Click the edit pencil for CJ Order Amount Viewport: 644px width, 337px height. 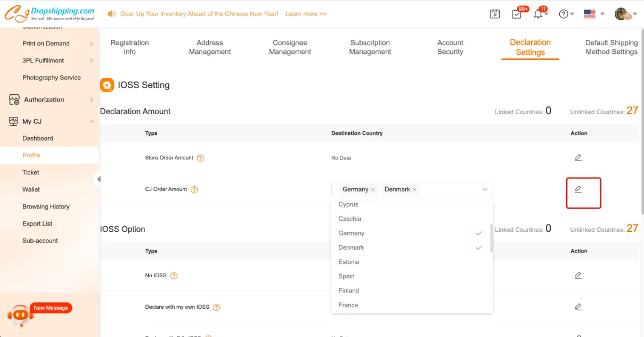[578, 189]
